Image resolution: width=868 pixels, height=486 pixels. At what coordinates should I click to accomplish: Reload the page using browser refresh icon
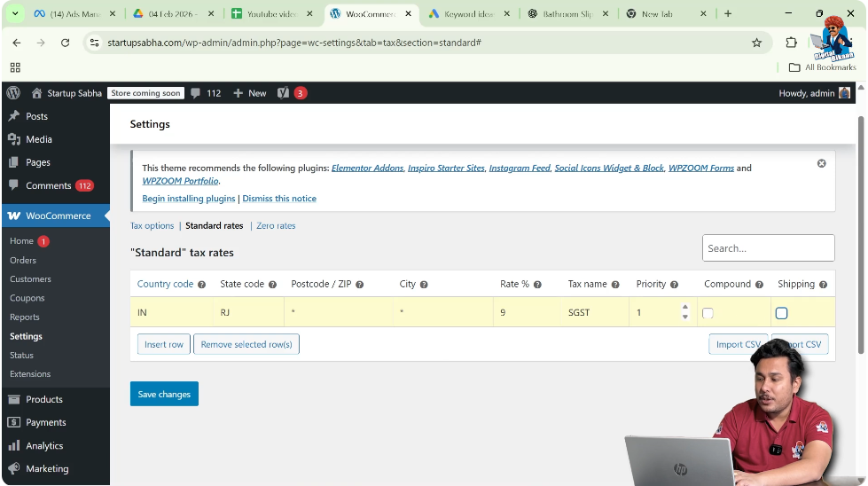coord(65,43)
